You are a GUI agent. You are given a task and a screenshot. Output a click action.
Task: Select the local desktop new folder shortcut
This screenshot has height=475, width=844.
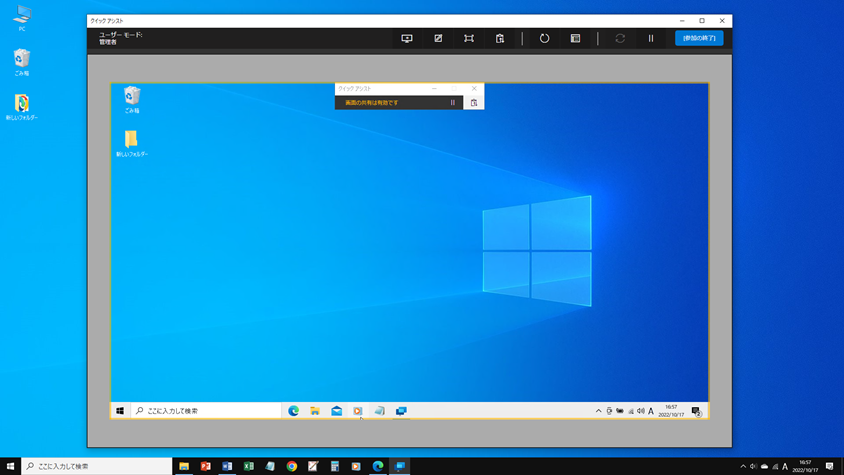[22, 107]
